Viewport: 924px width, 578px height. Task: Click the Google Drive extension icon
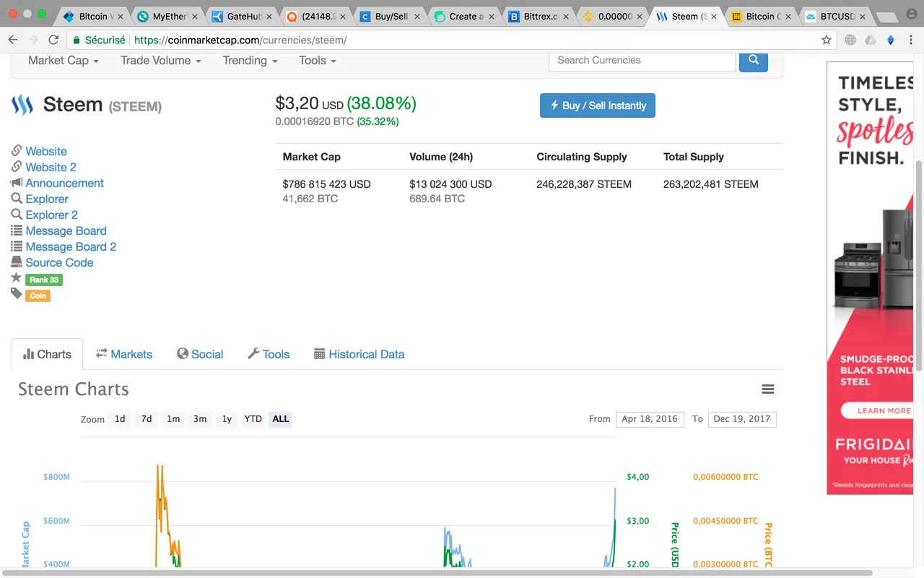click(x=871, y=40)
